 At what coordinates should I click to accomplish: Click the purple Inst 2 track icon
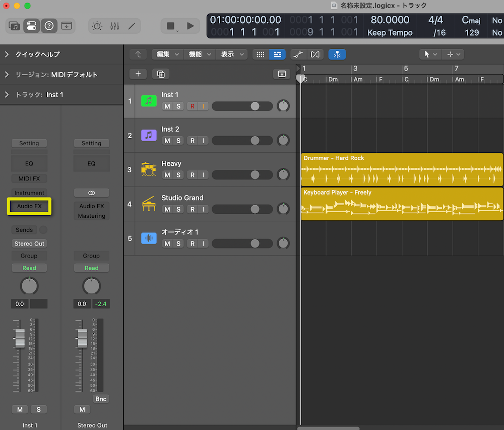[x=149, y=135]
